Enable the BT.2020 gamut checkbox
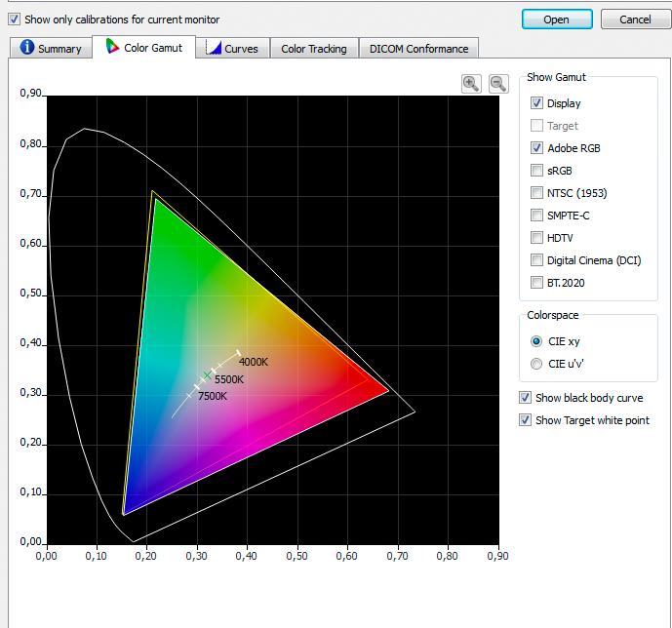The width and height of the screenshot is (672, 628). point(536,282)
